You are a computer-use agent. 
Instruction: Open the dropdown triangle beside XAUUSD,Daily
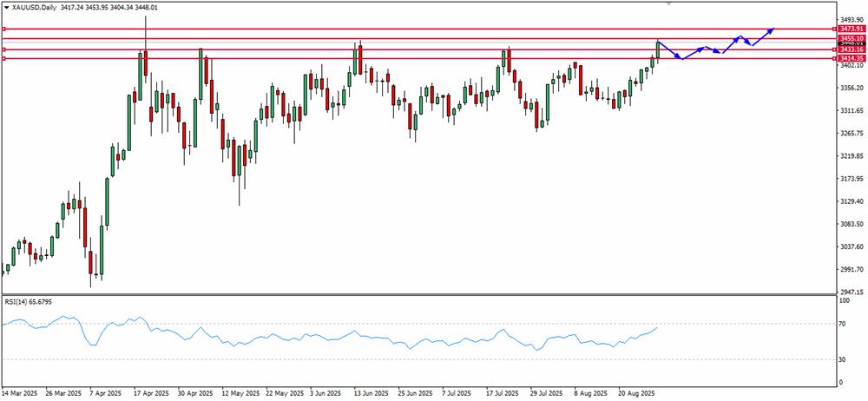tap(6, 9)
